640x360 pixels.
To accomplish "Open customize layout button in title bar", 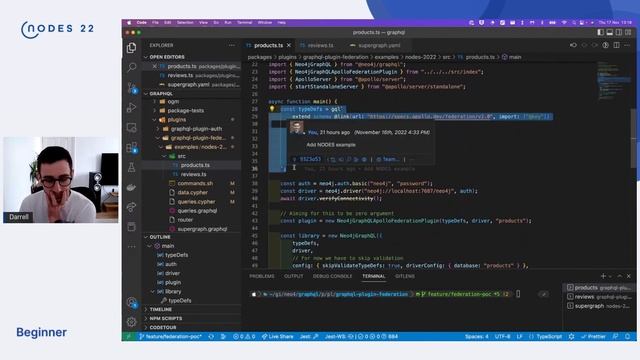I will point(629,32).
